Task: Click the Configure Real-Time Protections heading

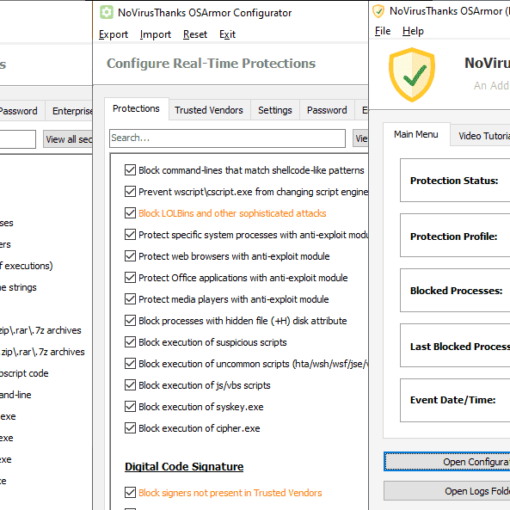Action: pos(211,63)
